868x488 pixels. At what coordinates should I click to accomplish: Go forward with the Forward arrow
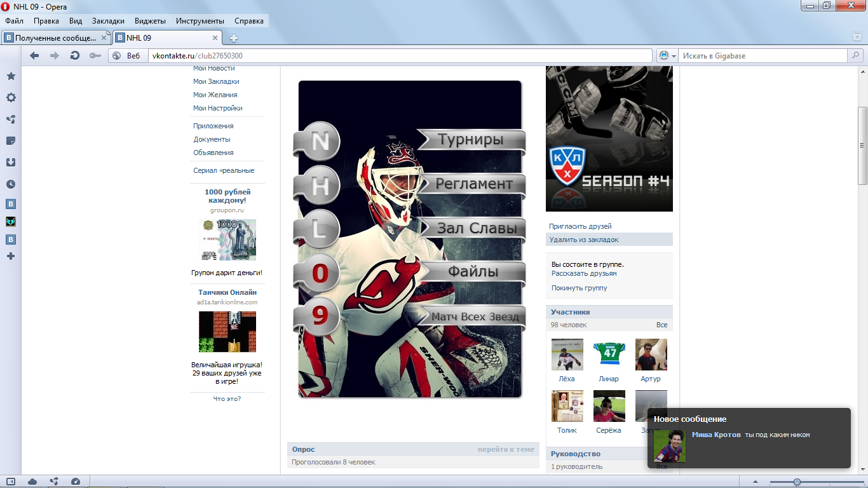tap(55, 56)
